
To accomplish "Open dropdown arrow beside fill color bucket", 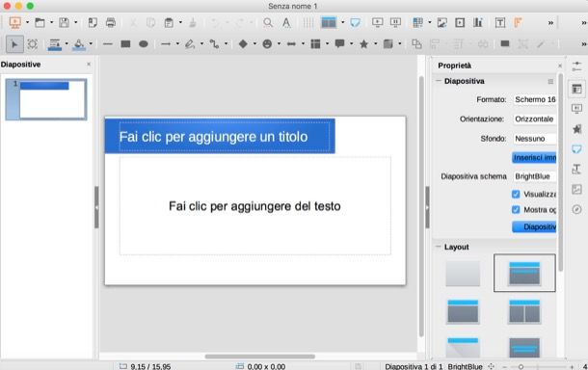I will click(91, 44).
